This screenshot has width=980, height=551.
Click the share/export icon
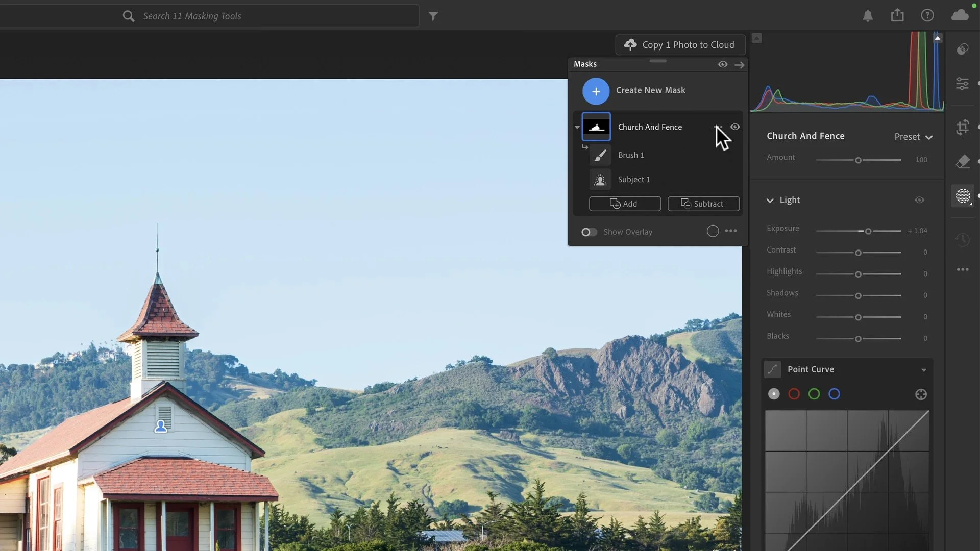point(897,16)
